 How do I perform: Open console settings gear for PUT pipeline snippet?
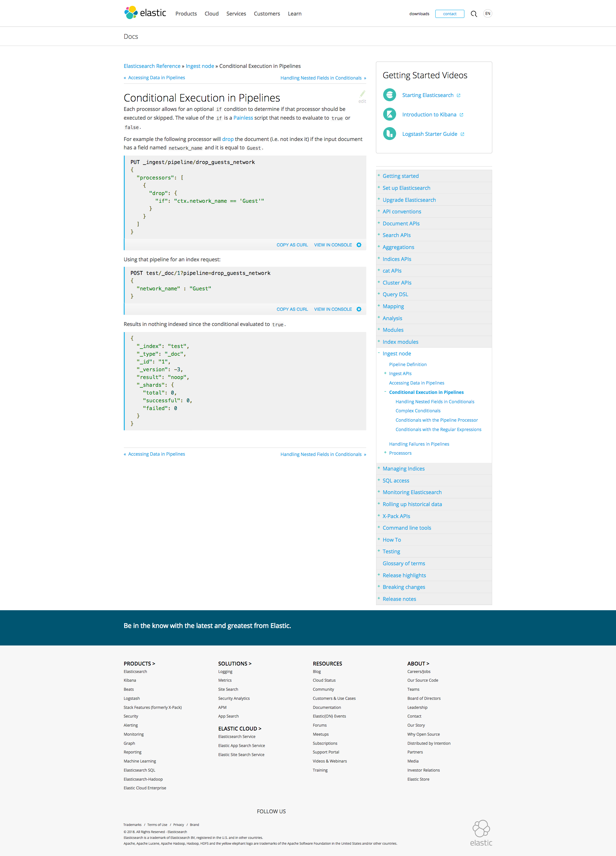point(359,245)
